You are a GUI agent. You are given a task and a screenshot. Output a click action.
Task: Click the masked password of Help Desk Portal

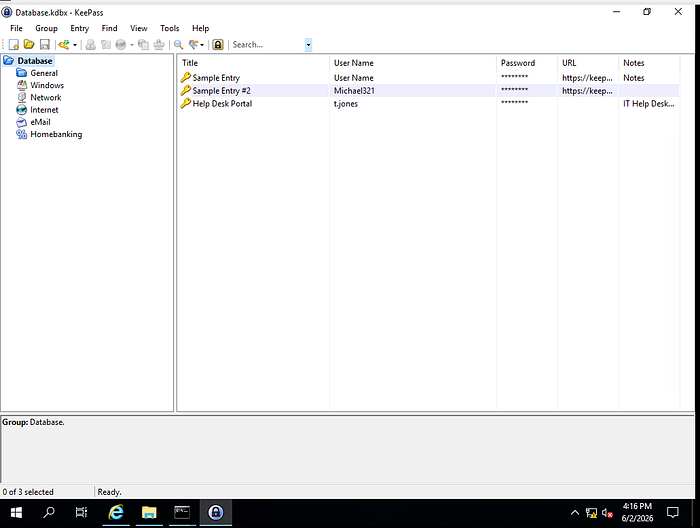[514, 103]
